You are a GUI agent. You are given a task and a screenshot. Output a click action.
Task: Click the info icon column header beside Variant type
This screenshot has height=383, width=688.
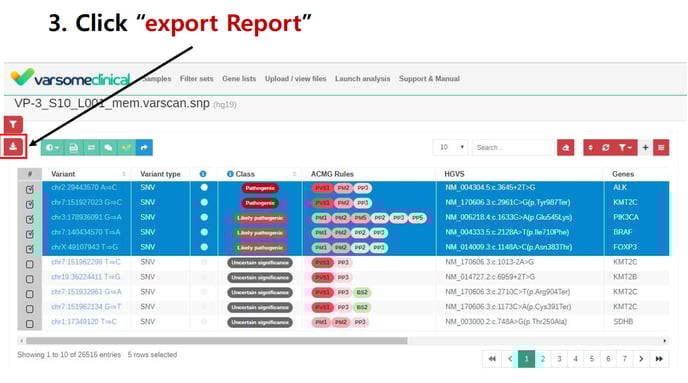click(x=203, y=174)
